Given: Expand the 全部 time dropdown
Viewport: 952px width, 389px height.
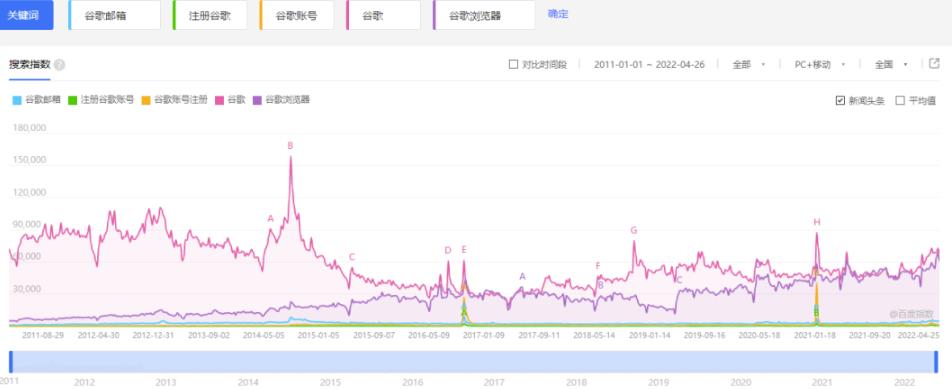Looking at the screenshot, I should [748, 64].
